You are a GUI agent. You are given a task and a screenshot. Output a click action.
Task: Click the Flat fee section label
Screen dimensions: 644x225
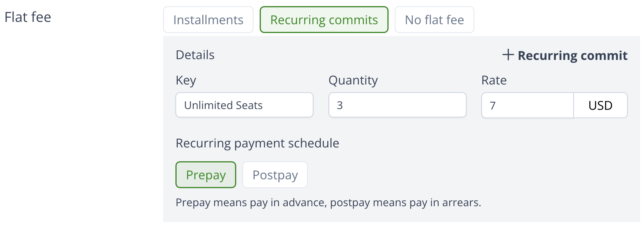pos(28,17)
